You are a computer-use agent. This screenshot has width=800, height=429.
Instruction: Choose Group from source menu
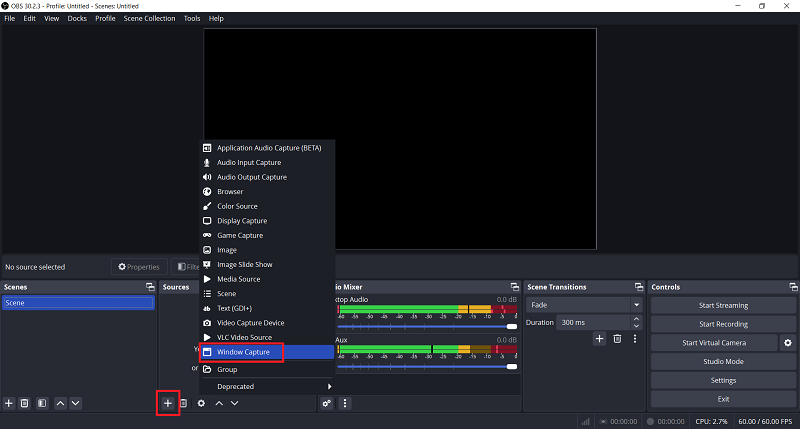267,369
